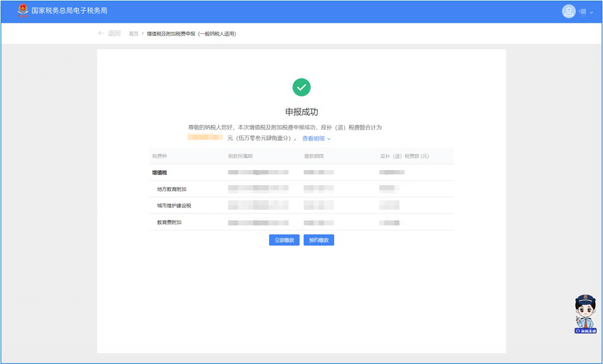Screen dimensions: 603x364
Task: Click the 立即缴款 button
Action: coord(284,240)
